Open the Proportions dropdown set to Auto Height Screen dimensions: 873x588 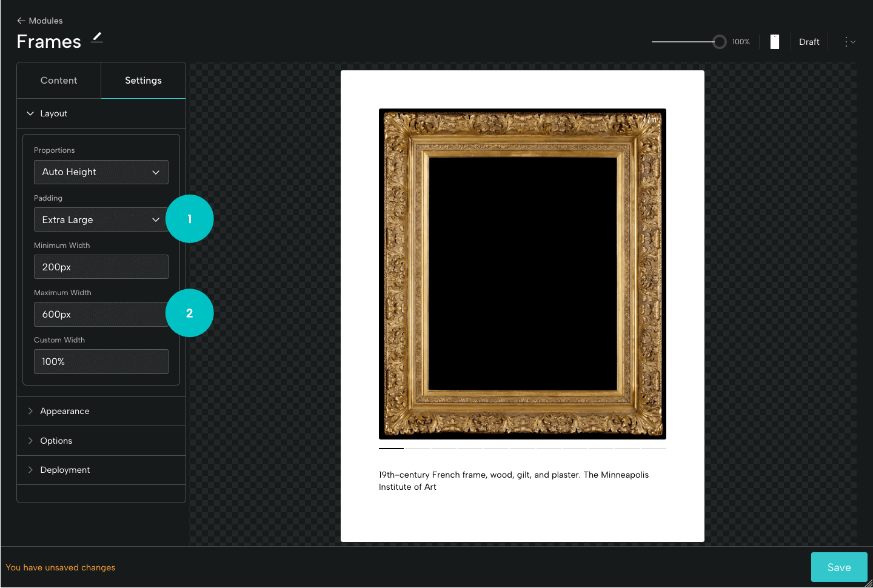101,172
